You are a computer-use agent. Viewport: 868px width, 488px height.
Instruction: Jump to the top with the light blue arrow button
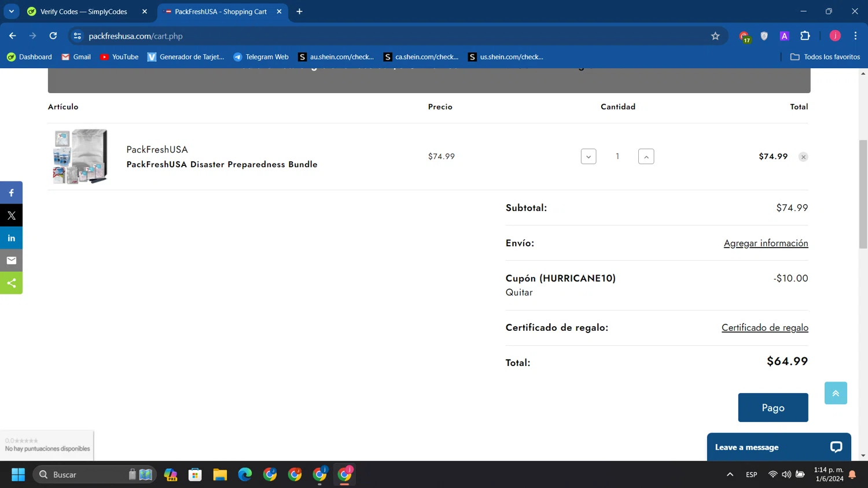(x=836, y=393)
